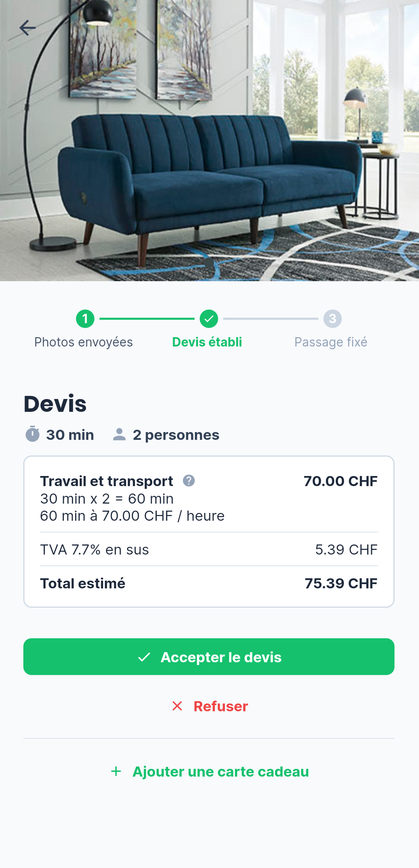This screenshot has height=868, width=419.
Task: Select the completed Devis établi step checkmark
Action: 209,319
